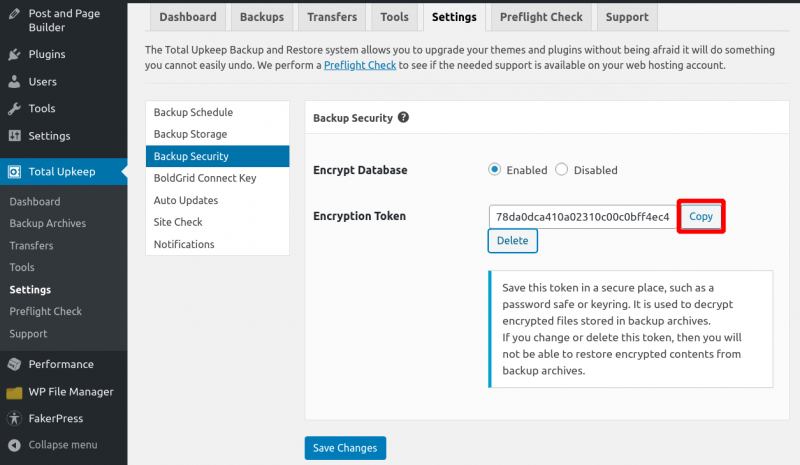
Task: Open the Plugins menu label
Action: 47,54
